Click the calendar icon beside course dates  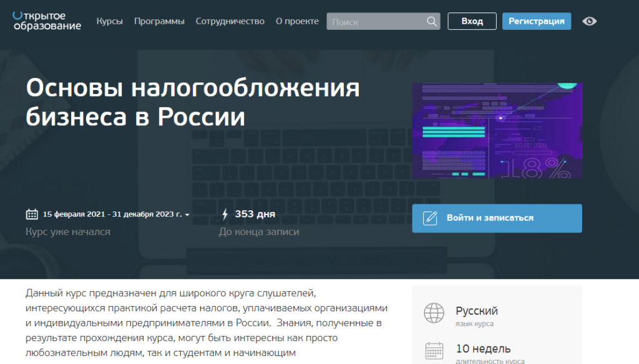click(x=32, y=214)
